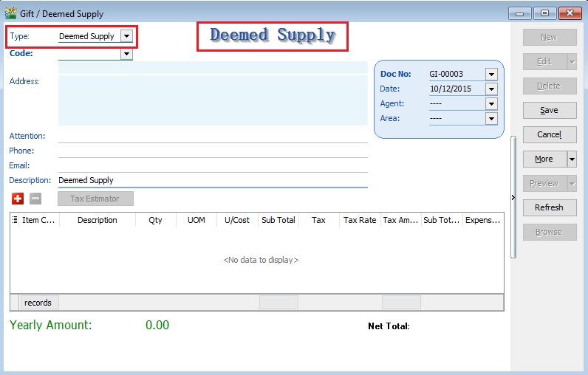The width and height of the screenshot is (588, 375).
Task: Click the More button
Action: [x=544, y=159]
